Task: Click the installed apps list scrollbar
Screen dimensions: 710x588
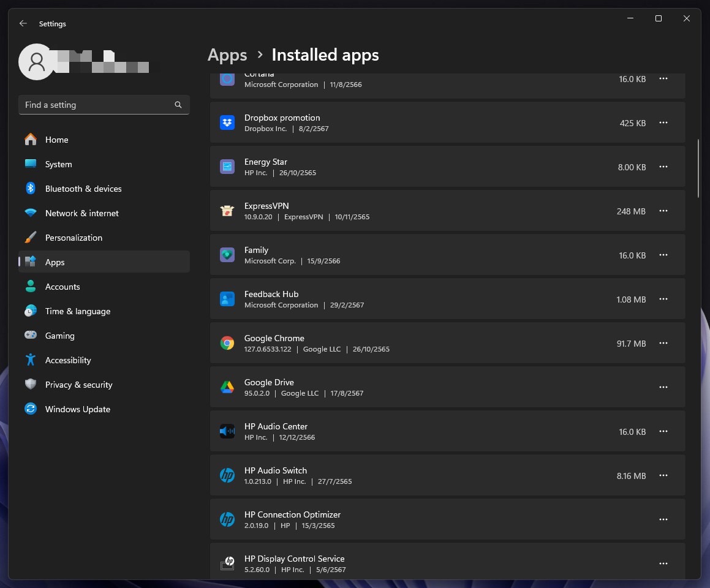Action: [698, 168]
